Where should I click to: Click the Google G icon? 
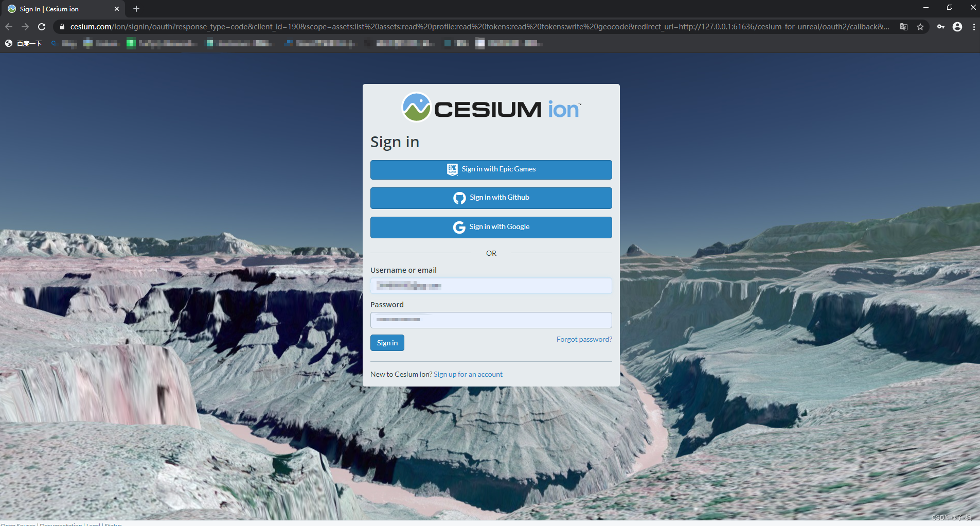(459, 227)
